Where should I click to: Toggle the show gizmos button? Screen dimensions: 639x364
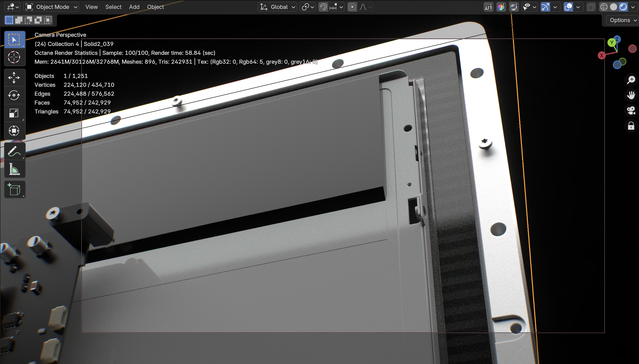545,7
